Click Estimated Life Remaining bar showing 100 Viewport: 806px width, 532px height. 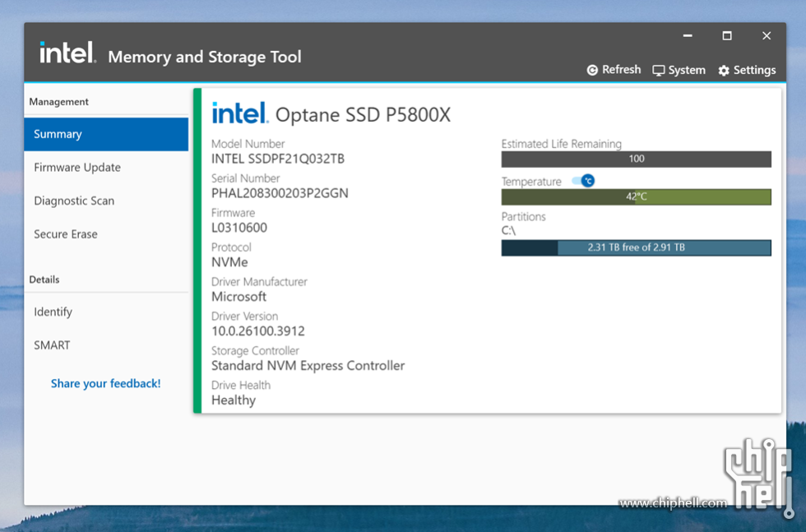(637, 159)
